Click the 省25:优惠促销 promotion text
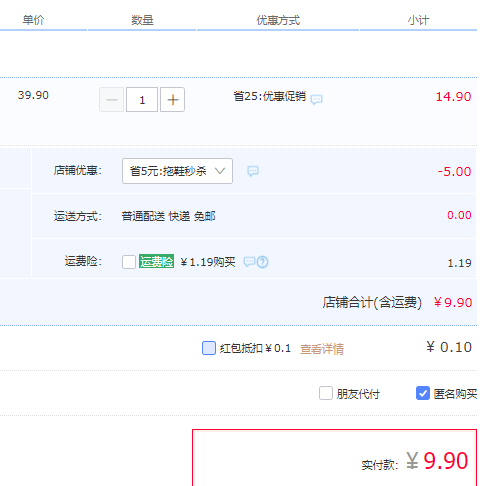 click(x=269, y=96)
